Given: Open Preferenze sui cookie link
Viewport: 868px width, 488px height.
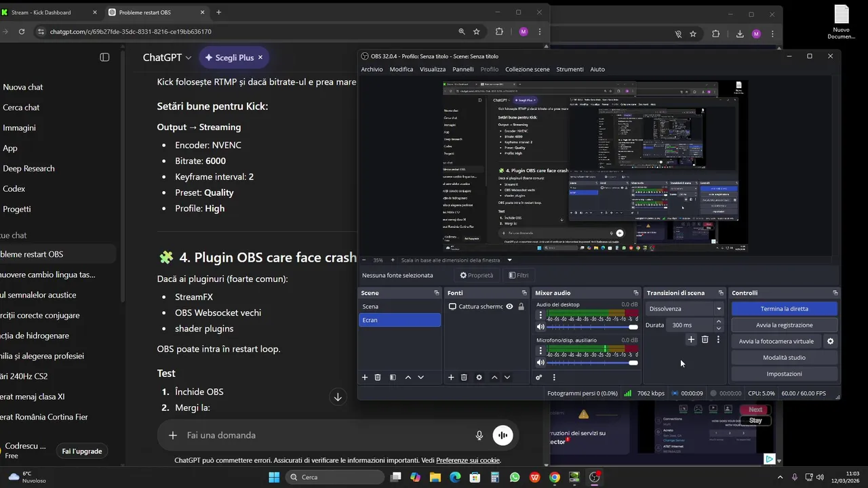Looking at the screenshot, I should click(468, 460).
